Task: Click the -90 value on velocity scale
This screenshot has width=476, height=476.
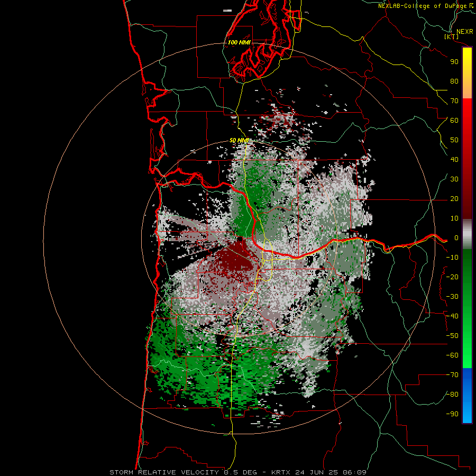Action: tap(452, 414)
